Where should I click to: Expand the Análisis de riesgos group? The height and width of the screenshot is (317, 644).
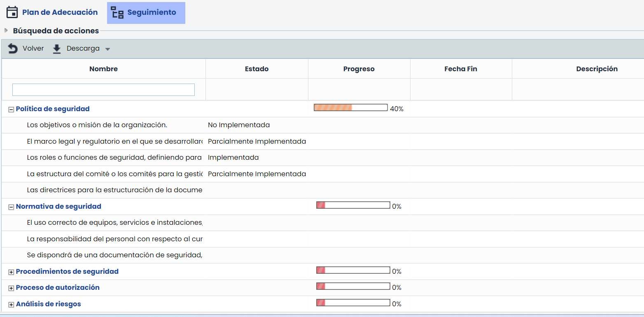(x=11, y=304)
